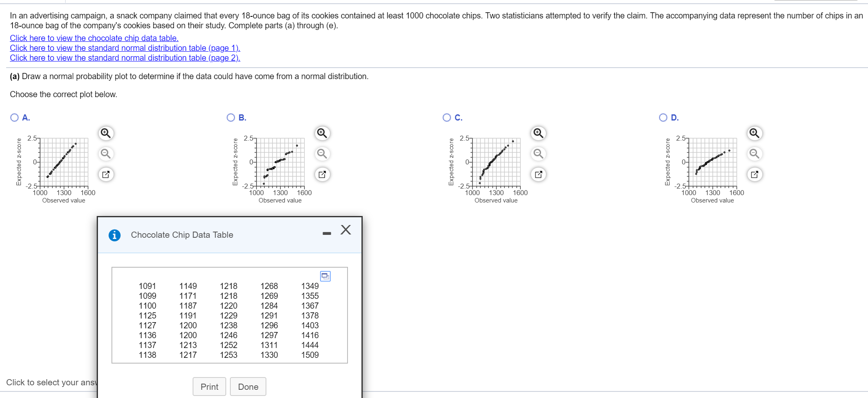Viewport: 868px width, 398px height.
Task: Open standard normal distribution table page 2
Action: tap(125, 58)
